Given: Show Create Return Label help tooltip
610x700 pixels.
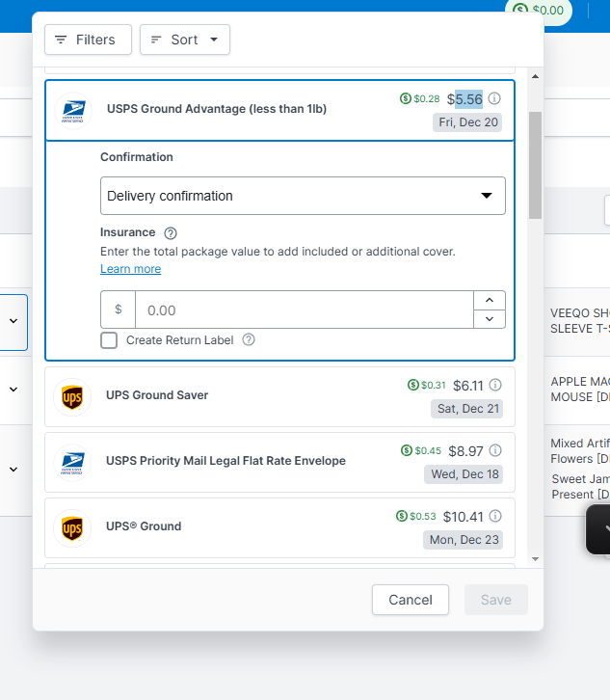Looking at the screenshot, I should point(249,339).
